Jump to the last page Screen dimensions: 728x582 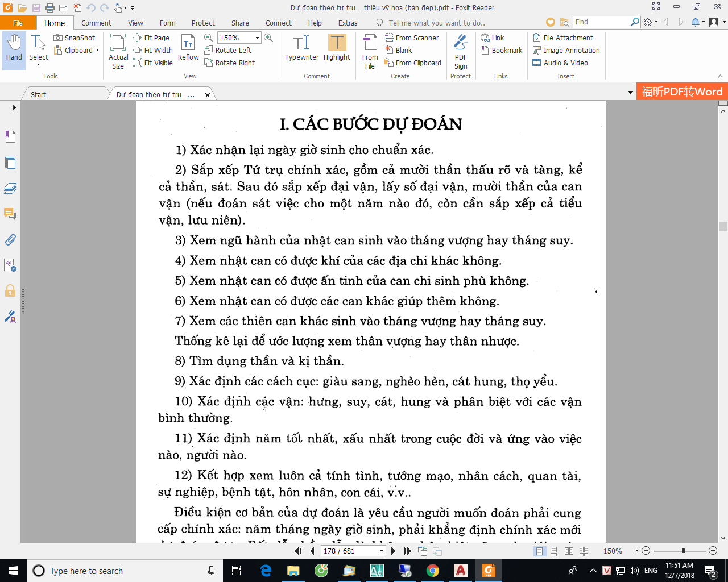[x=407, y=551]
